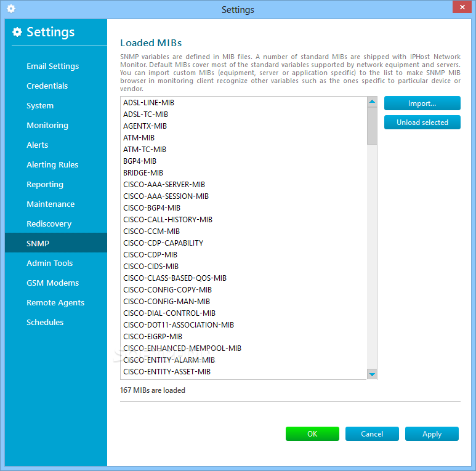Select CISCO-DIAL-CONTROL-MIB entry

coord(243,313)
